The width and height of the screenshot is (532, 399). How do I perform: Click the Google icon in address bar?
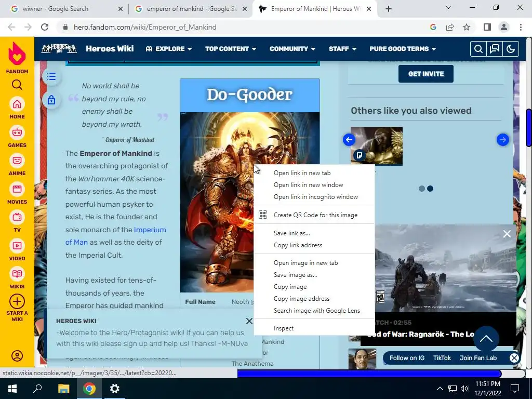(433, 27)
